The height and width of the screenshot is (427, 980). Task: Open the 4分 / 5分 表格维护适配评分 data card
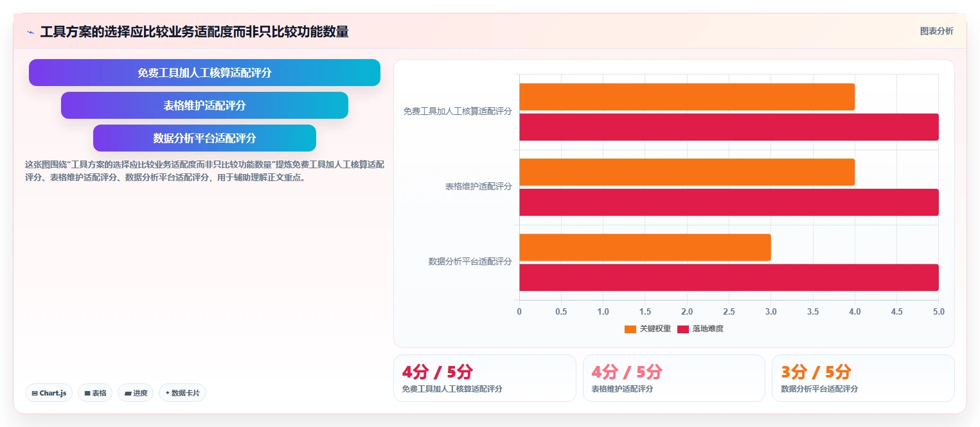[674, 378]
